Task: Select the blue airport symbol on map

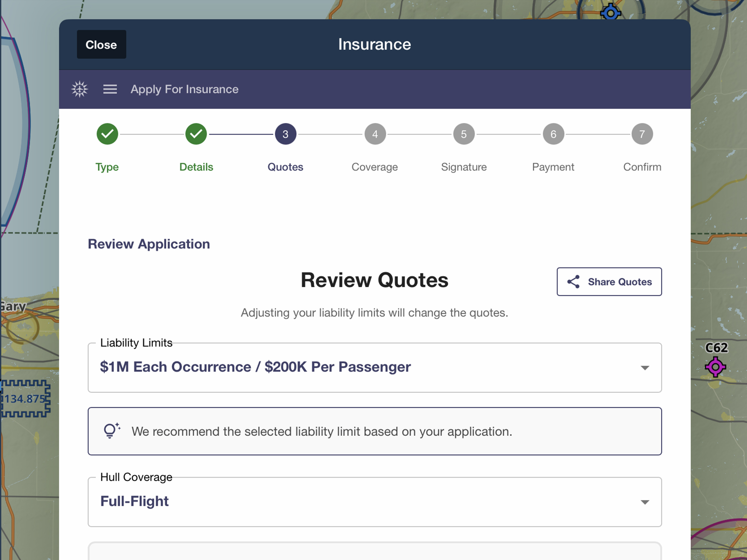Action: [x=610, y=12]
